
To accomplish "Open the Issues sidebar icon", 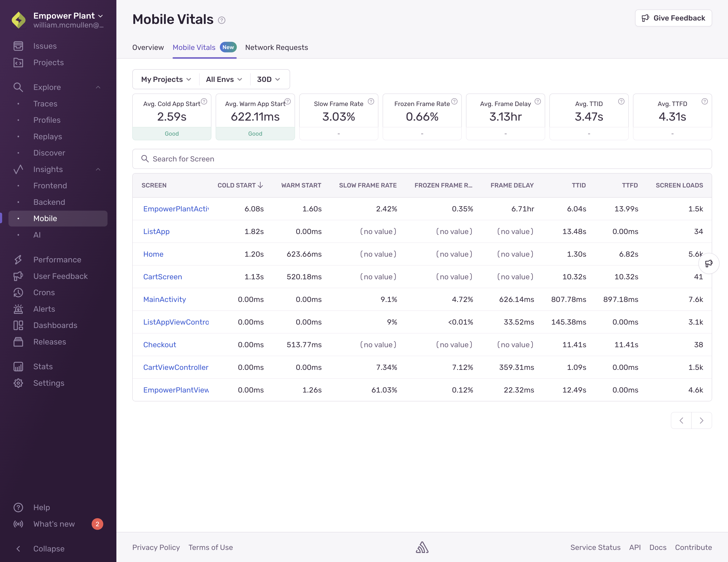I will [18, 46].
